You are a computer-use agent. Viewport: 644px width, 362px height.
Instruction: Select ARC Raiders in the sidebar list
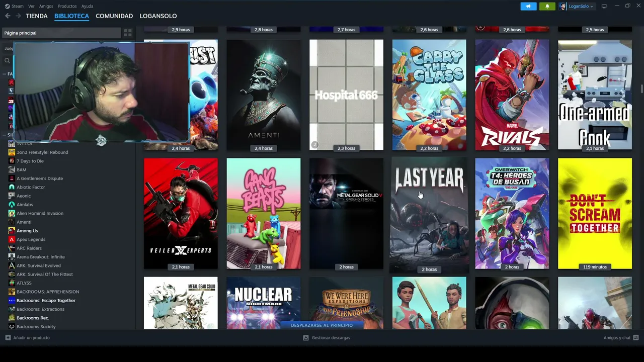point(29,248)
